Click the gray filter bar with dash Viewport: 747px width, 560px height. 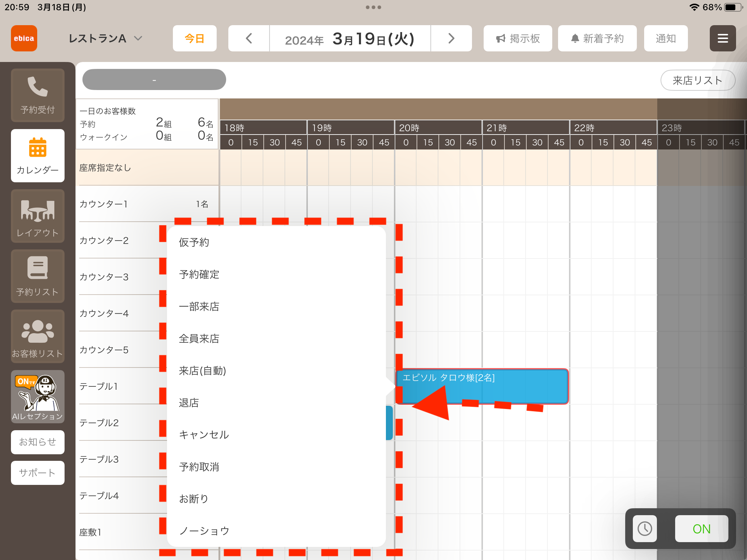(154, 79)
